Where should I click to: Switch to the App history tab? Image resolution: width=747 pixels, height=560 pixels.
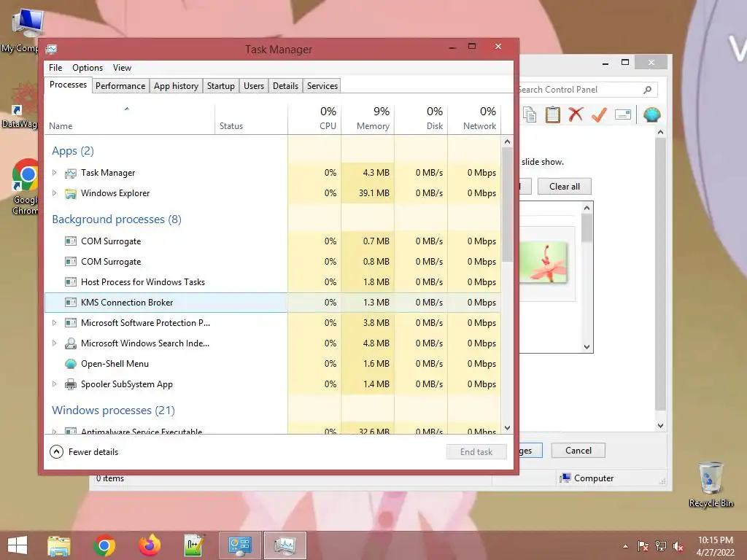(x=176, y=86)
